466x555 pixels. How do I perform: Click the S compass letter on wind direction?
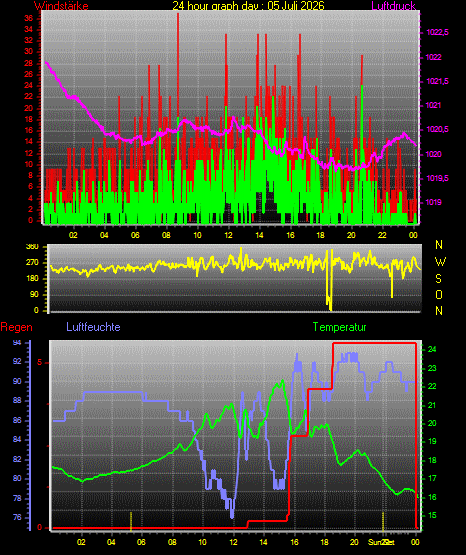[x=438, y=279]
